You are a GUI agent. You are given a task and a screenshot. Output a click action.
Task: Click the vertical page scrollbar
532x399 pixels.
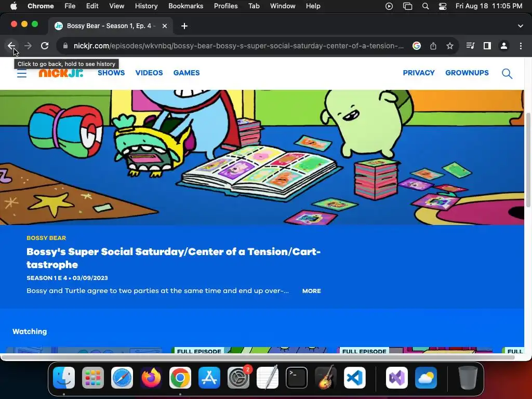point(528,159)
